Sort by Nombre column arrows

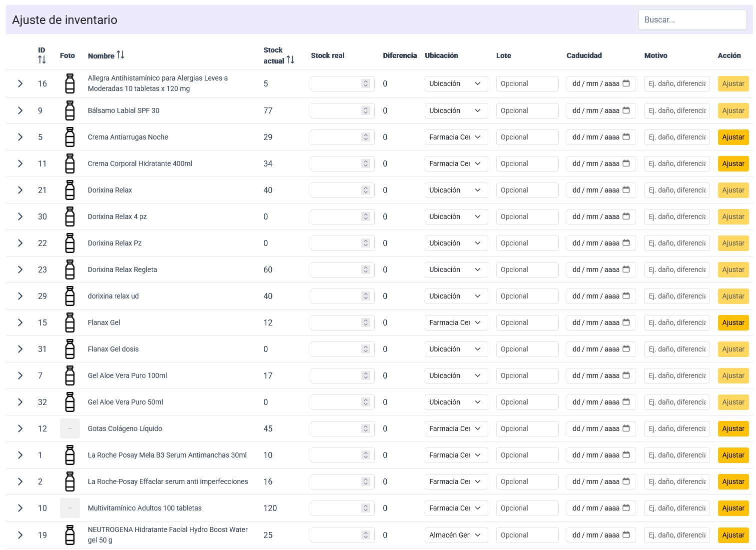click(x=120, y=55)
